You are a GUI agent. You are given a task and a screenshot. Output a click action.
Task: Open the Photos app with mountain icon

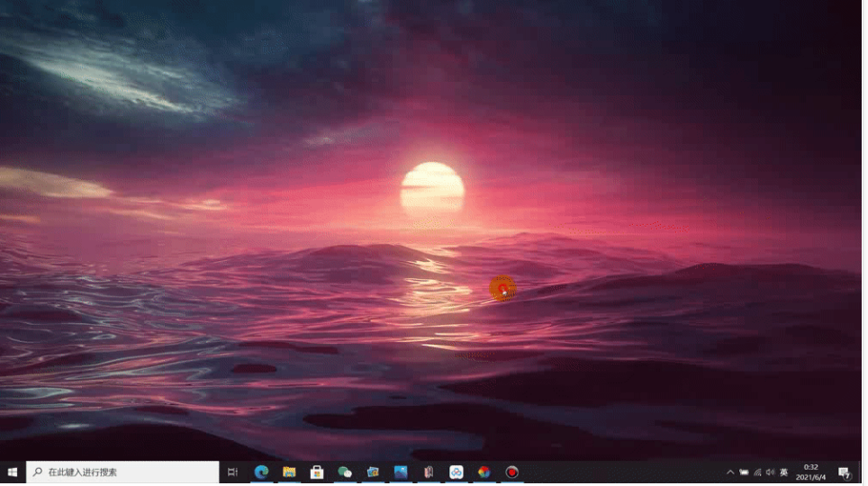tap(401, 472)
